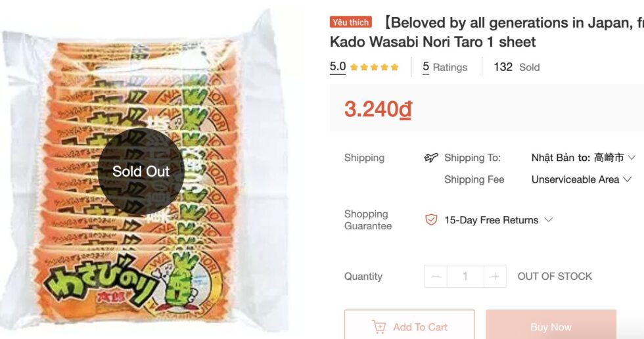Viewport: 644px width, 339px height.
Task: Expand the Unserviceable Area shipping fee dropdown
Action: (x=627, y=179)
